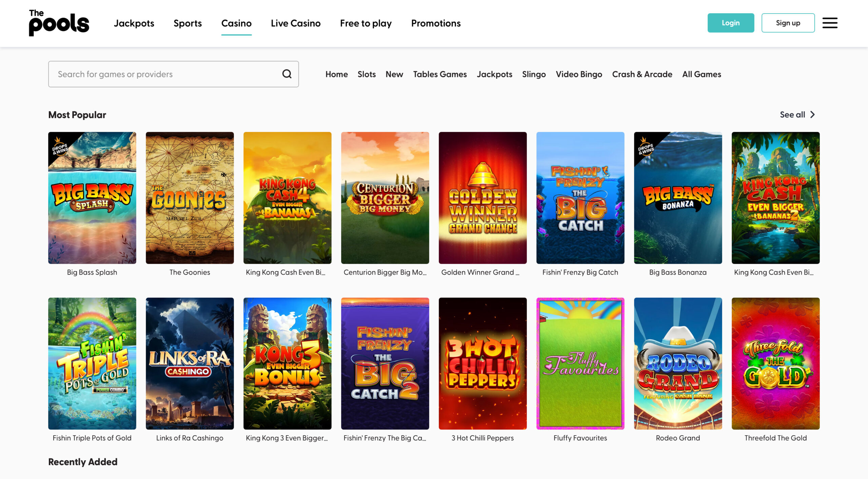Screen dimensions: 868x479
Task: Open King Kong Cash Bananas 2 thumbnail
Action: [775, 198]
